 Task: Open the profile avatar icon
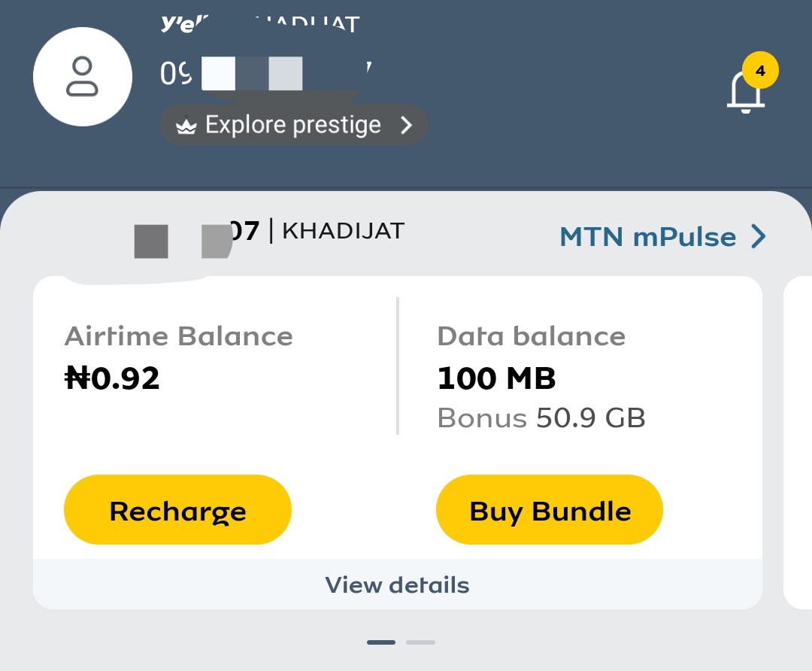[83, 77]
